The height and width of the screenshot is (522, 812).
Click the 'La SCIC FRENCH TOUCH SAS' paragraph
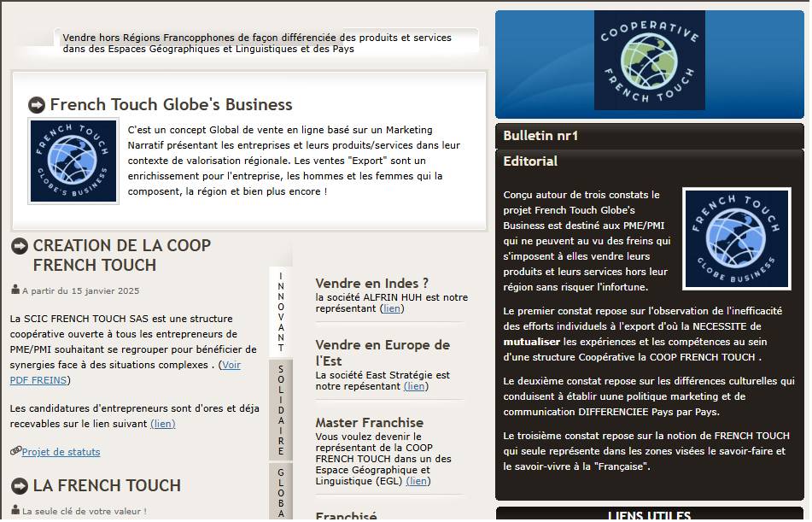pos(133,349)
